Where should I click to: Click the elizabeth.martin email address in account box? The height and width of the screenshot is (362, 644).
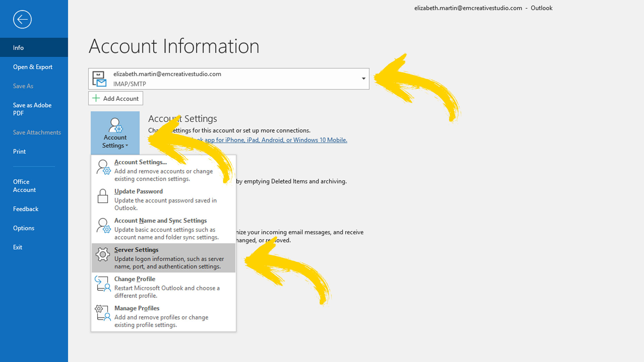click(167, 74)
